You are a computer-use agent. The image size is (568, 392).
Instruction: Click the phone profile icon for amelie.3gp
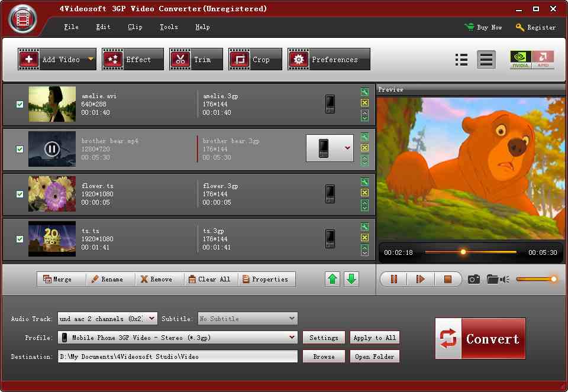(330, 104)
